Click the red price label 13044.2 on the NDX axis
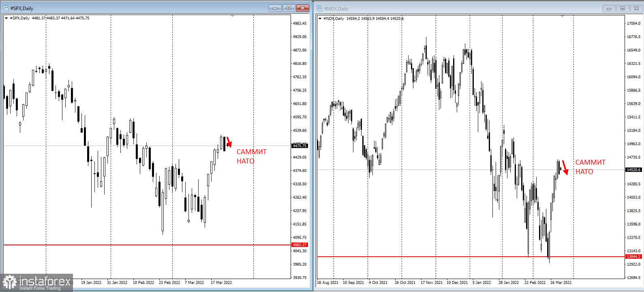Image resolution: width=644 pixels, height=292 pixels. coord(634,257)
